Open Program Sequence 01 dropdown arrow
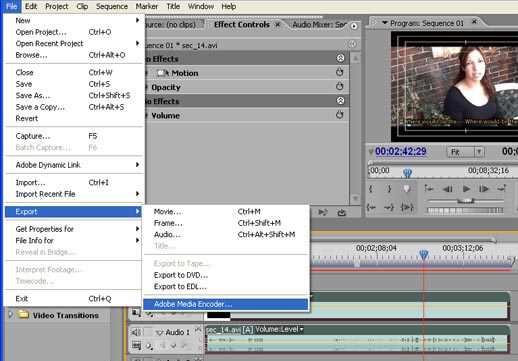 [385, 23]
